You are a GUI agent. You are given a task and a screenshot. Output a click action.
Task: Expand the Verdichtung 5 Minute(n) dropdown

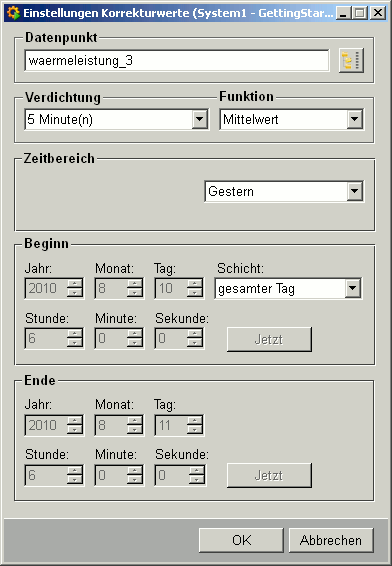click(200, 119)
